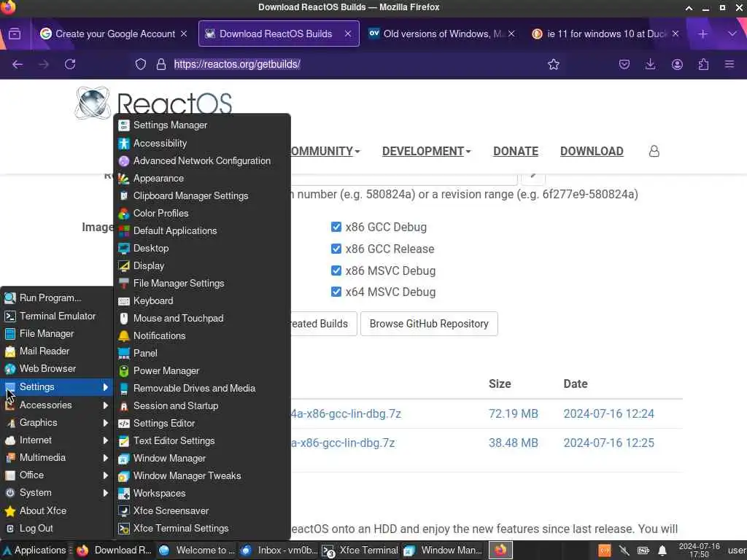This screenshot has width=747, height=560.
Task: Open a new Firefox tab with plus
Action: [703, 34]
